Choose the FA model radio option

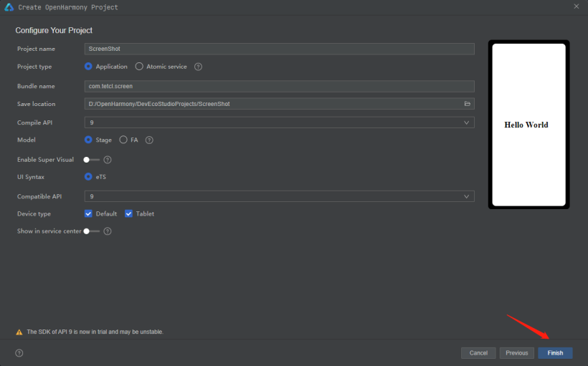click(x=123, y=140)
